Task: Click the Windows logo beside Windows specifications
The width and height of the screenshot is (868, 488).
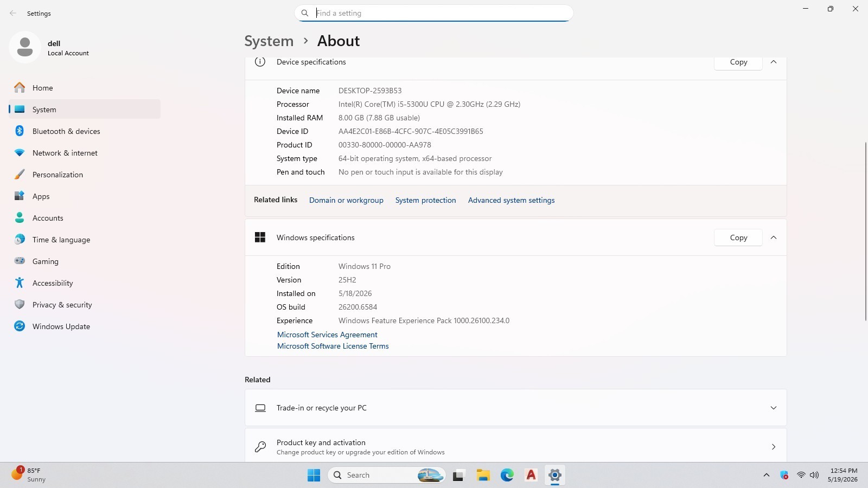Action: click(260, 237)
